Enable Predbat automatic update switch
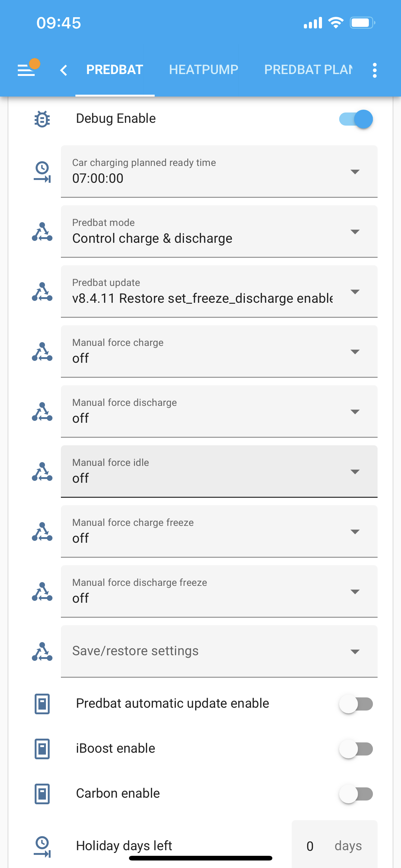Viewport: 401px width, 868px height. pos(356,704)
